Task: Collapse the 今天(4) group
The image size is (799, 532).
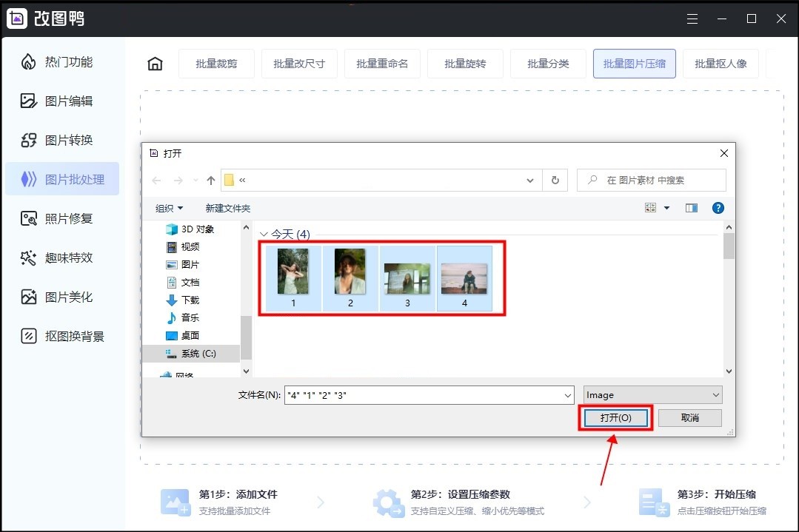Action: (264, 234)
